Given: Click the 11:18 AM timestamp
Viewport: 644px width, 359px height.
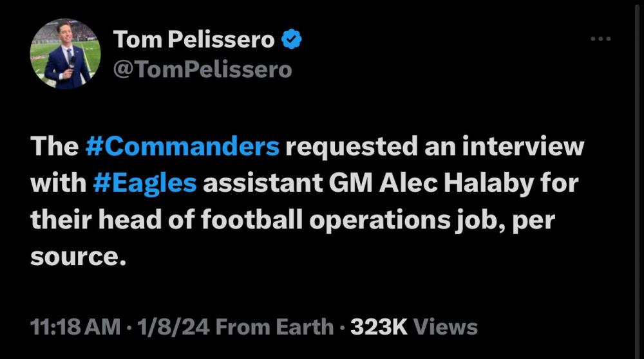Looking at the screenshot, I should coord(75,327).
